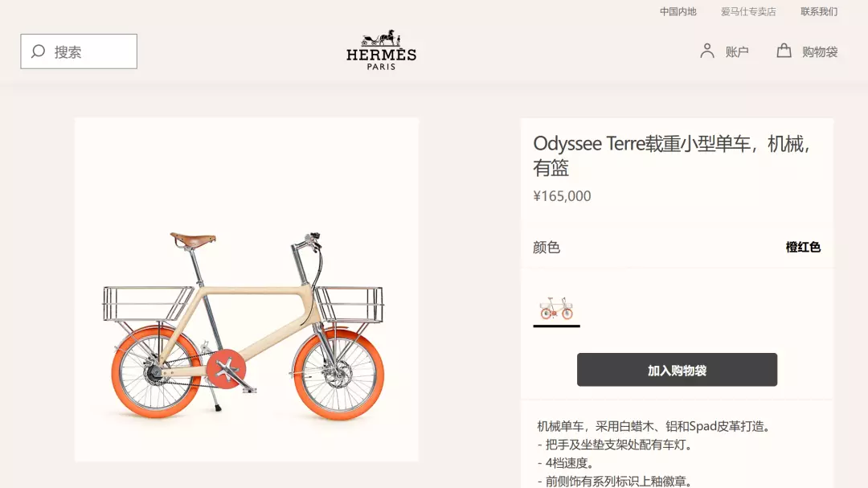Open the shopping bag icon
This screenshot has width=868, height=488.
[x=784, y=51]
